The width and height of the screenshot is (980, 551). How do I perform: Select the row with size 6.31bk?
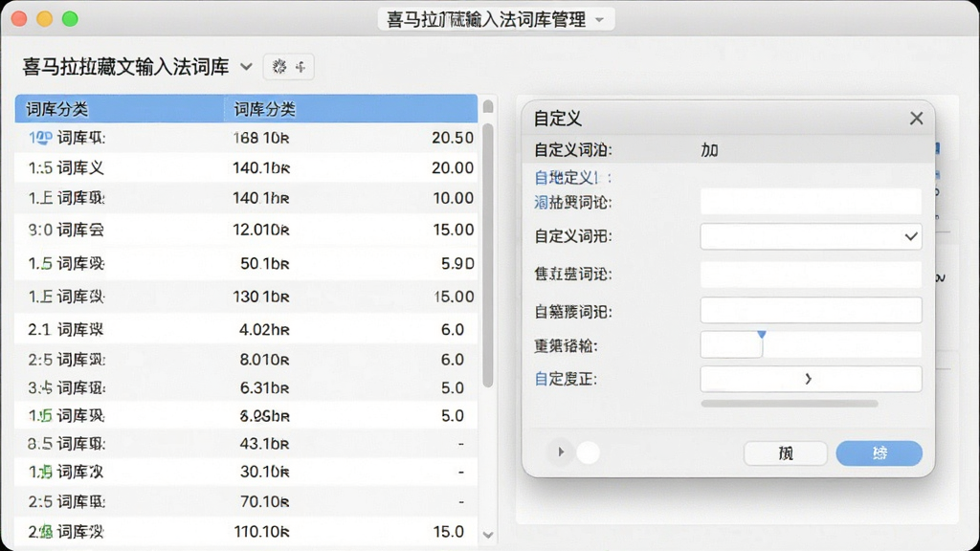(x=246, y=388)
